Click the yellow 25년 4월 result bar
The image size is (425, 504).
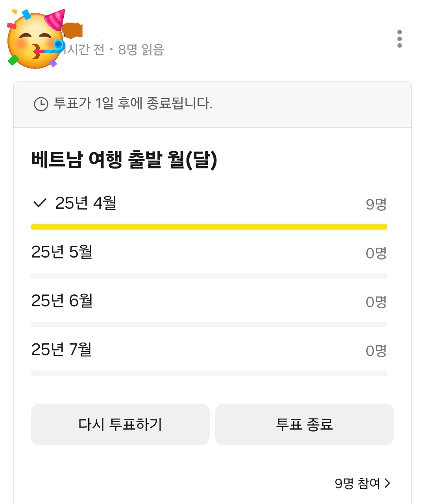click(x=209, y=227)
